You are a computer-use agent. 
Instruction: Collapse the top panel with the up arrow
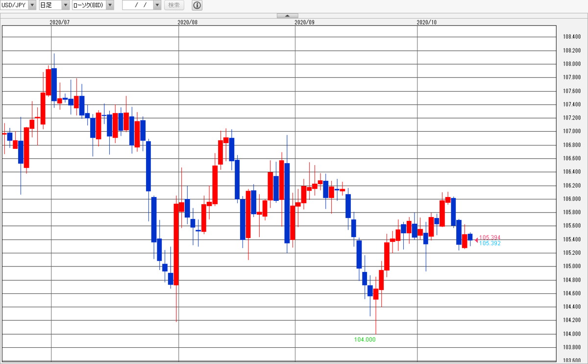287,16
